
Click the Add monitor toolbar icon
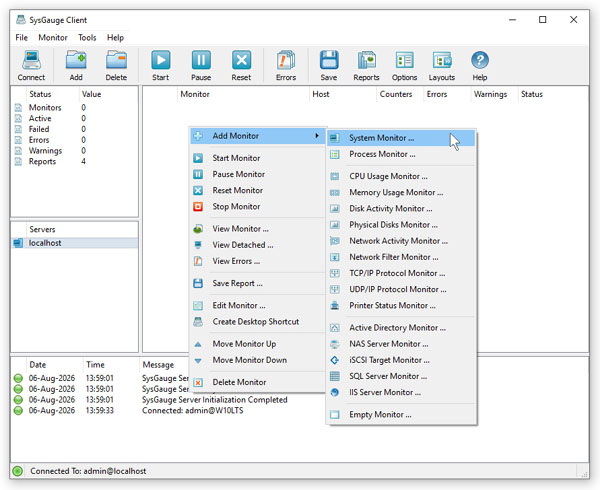tap(76, 65)
